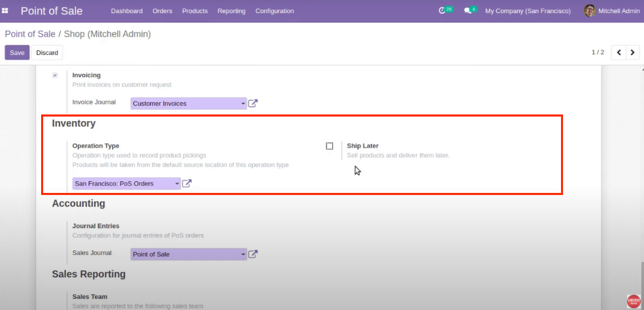Open external link beside PoS Orders
The height and width of the screenshot is (310, 644).
coord(187,184)
